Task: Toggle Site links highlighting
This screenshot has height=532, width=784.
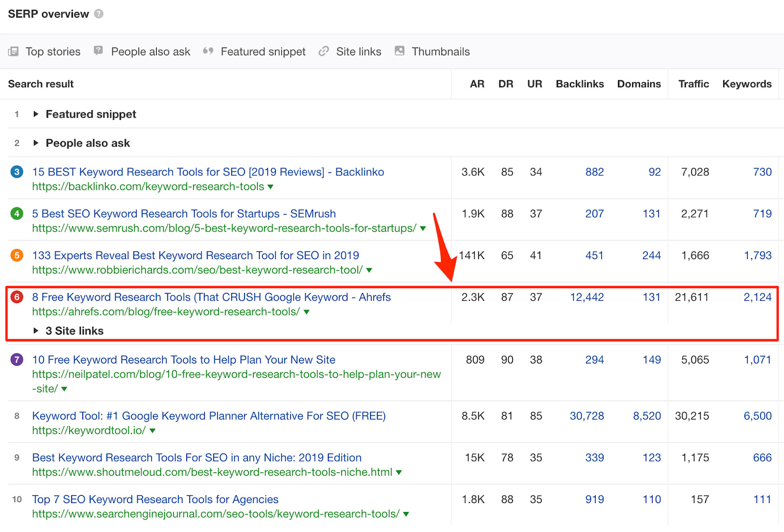Action: pos(359,51)
